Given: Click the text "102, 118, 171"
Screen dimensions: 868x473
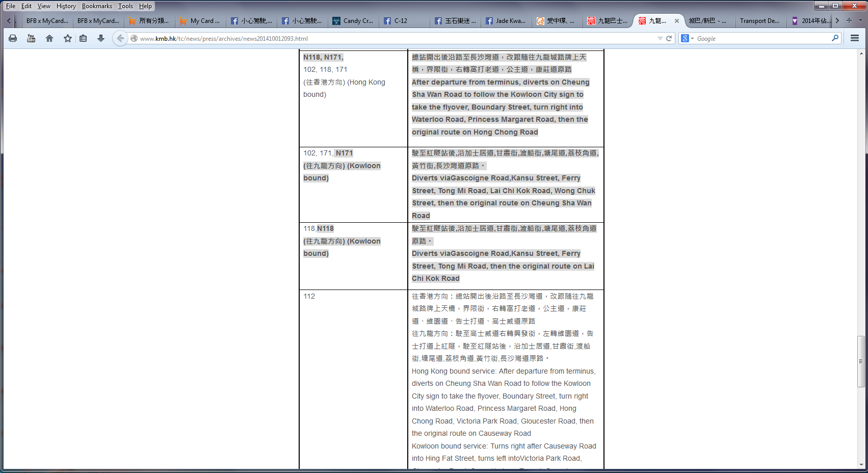Looking at the screenshot, I should [325, 69].
